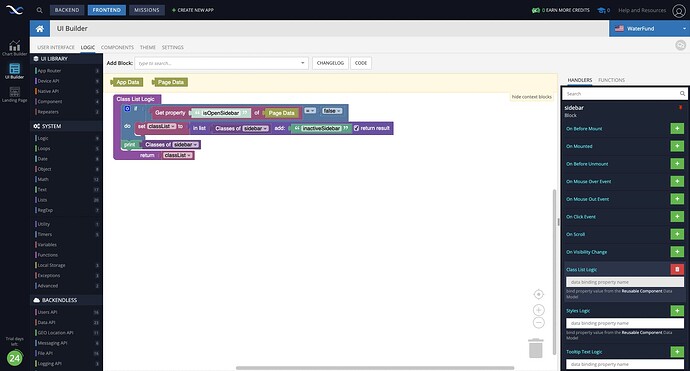Open the WaterFund app dropdown
Image resolution: width=690 pixels, height=371 pixels.
click(649, 29)
